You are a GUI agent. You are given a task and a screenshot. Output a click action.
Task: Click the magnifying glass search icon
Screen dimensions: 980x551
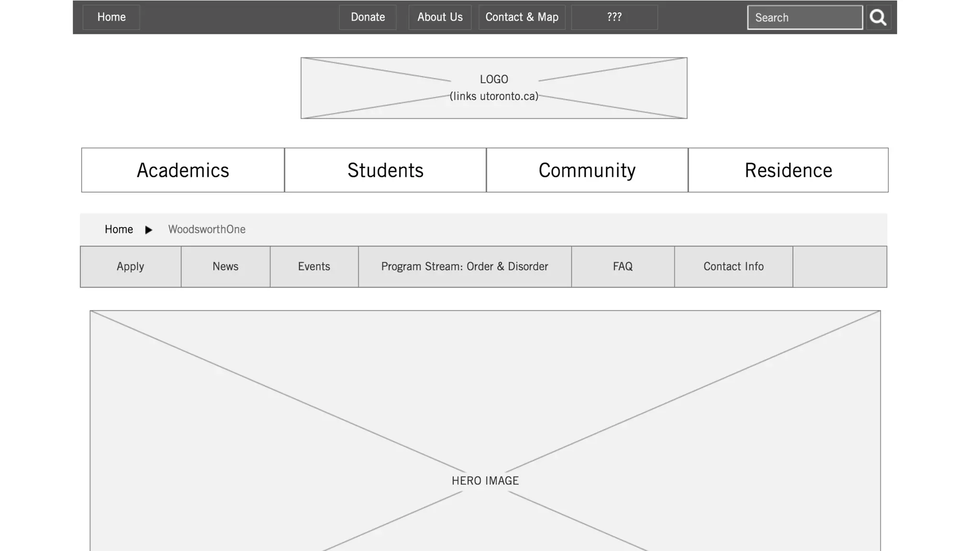878,18
